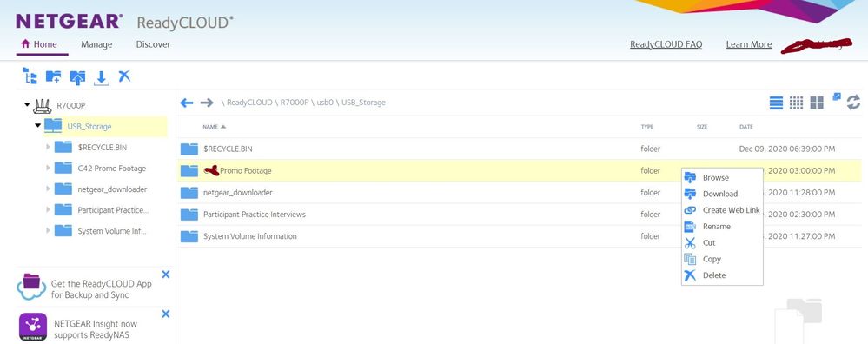Switch to list view layout
Viewport: 868px width, 344px height.
(x=776, y=103)
